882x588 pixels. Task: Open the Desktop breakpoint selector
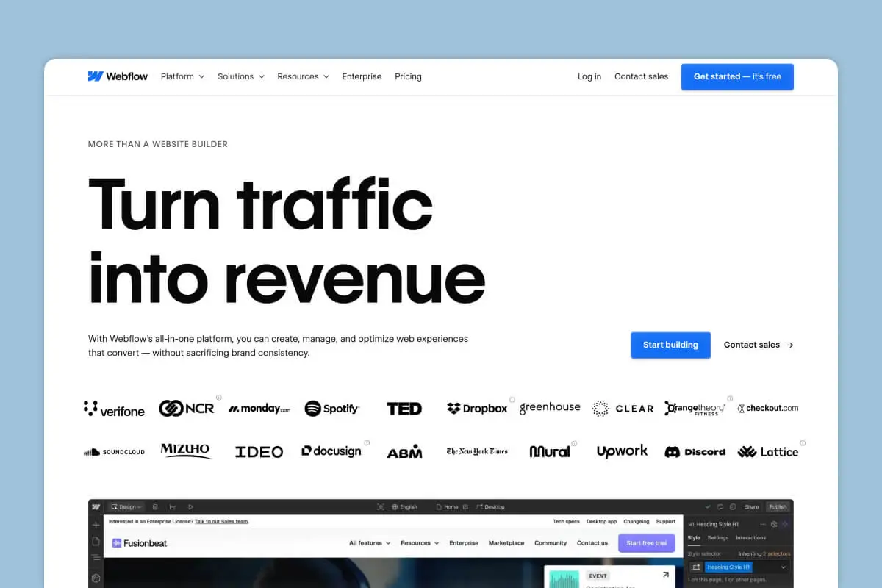(490, 507)
